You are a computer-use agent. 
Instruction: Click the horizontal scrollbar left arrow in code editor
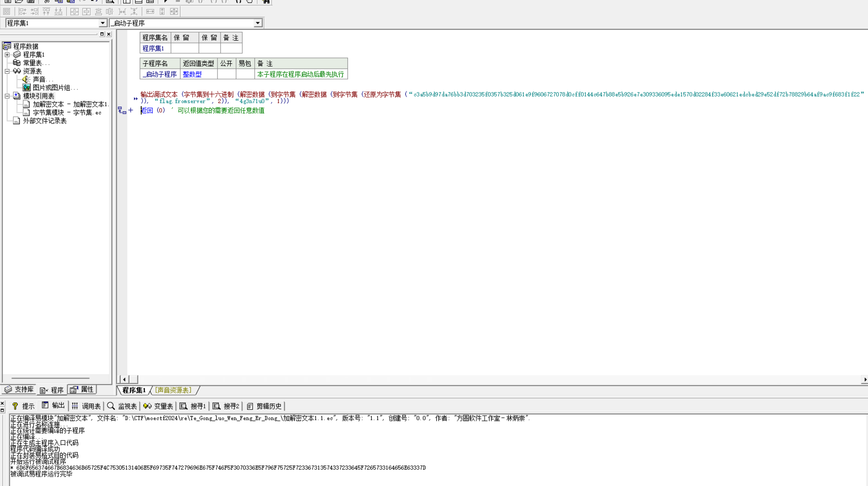[124, 379]
